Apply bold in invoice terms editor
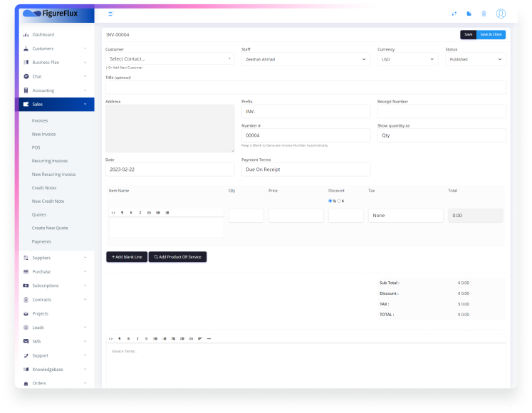532x413 pixels. click(128, 339)
